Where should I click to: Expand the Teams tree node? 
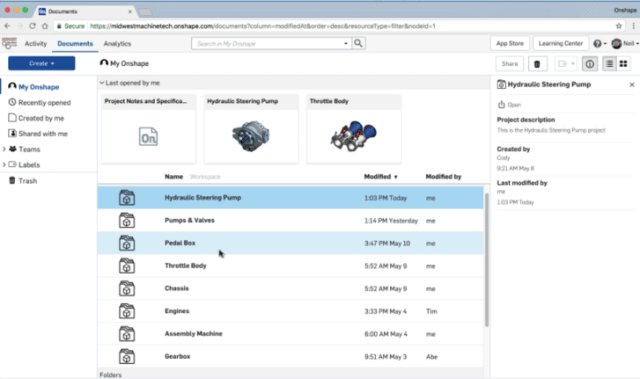coord(4,149)
